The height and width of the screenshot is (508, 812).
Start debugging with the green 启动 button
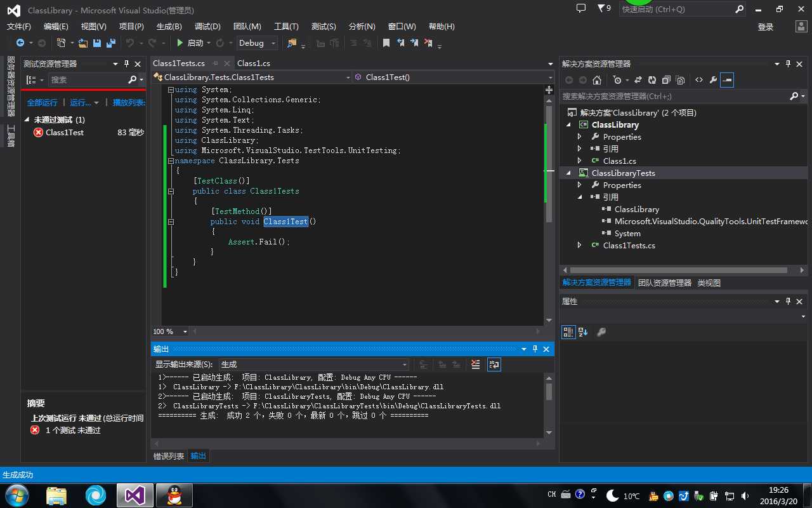click(190, 43)
